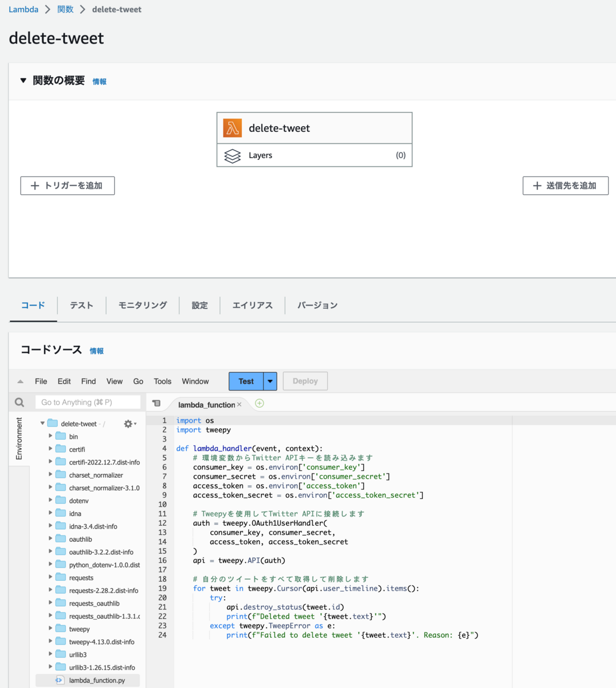Click the lambda_function.py file icon
This screenshot has height=688, width=616.
(60, 680)
